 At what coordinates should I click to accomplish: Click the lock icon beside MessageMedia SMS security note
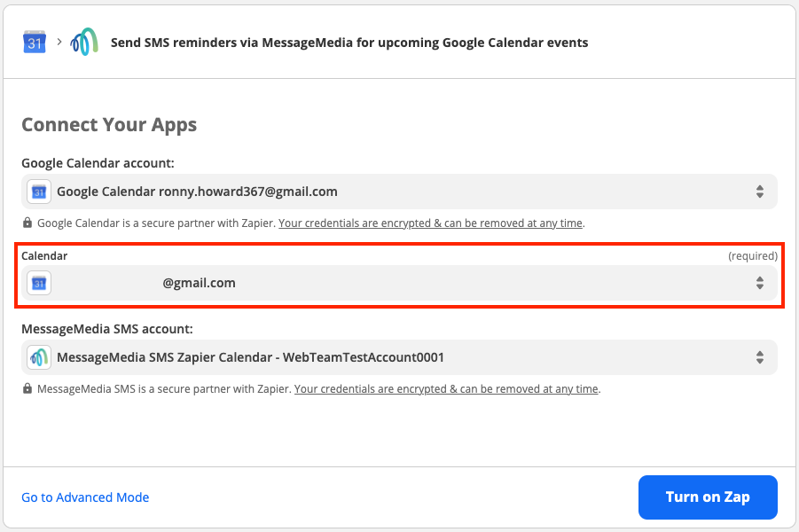(27, 388)
